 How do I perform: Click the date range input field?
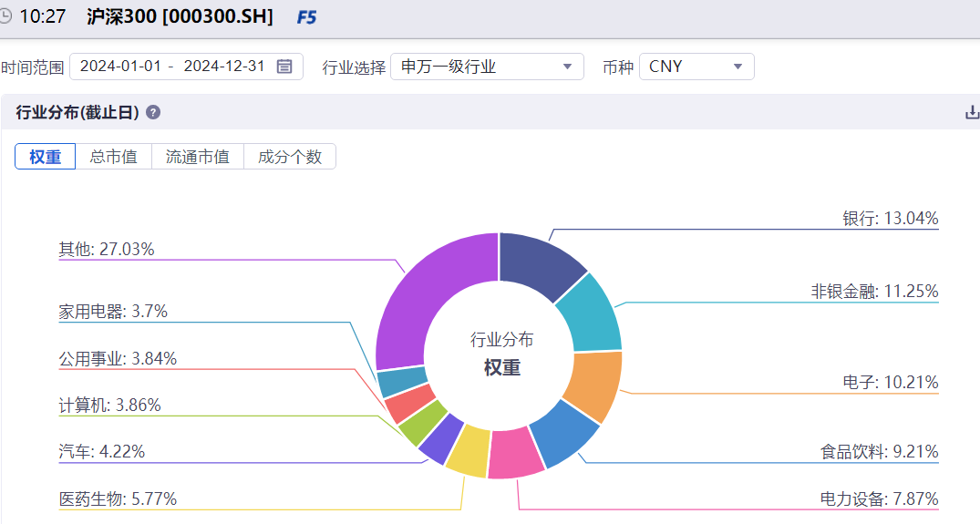[x=186, y=67]
